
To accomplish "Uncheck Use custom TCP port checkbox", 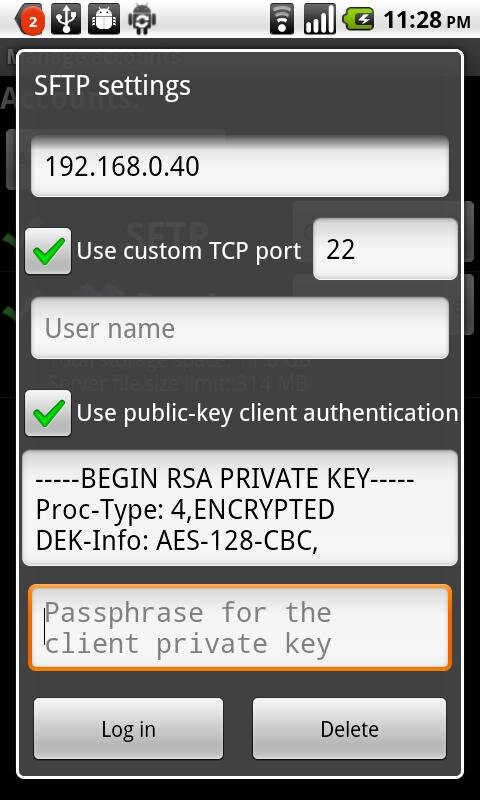I will 48,251.
